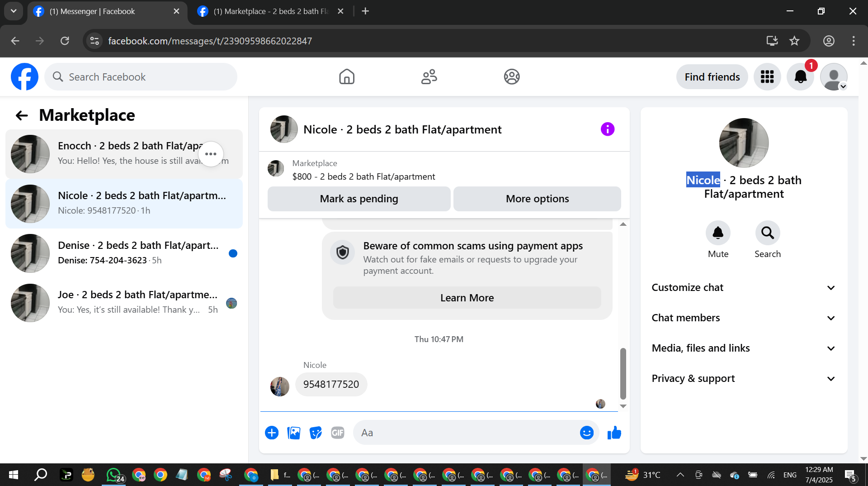Viewport: 868px width, 486px height.
Task: Focus the Aa message input
Action: click(x=466, y=433)
